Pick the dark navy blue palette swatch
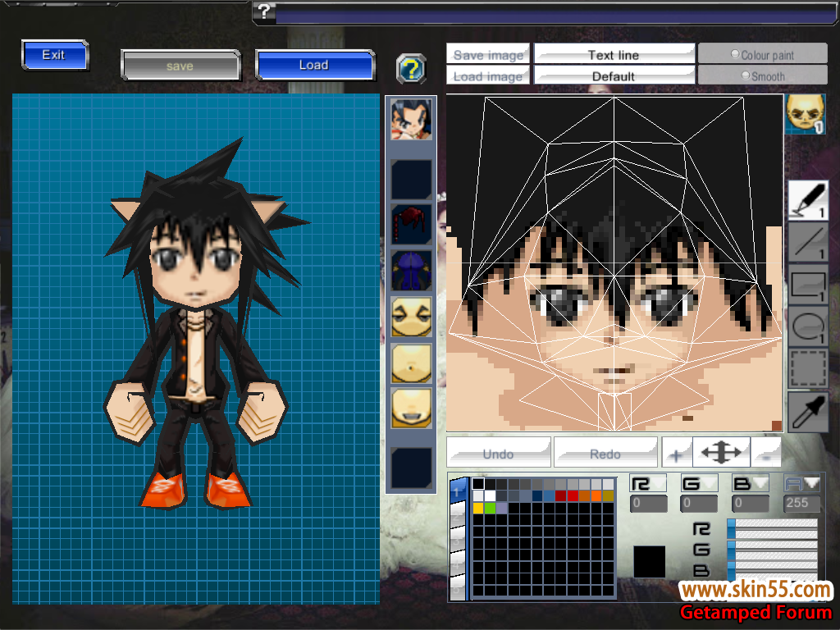This screenshot has width=840, height=630. [537, 496]
